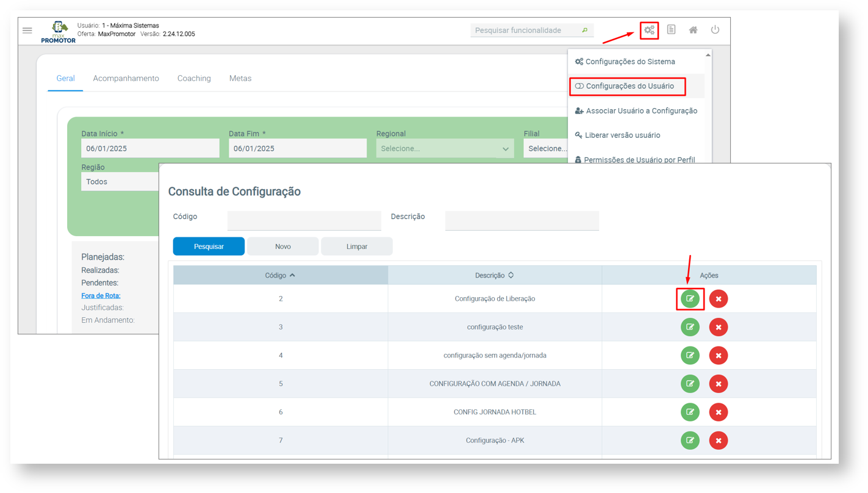Click the 'Justificadas:' label
This screenshot has width=868, height=493.
102,308
